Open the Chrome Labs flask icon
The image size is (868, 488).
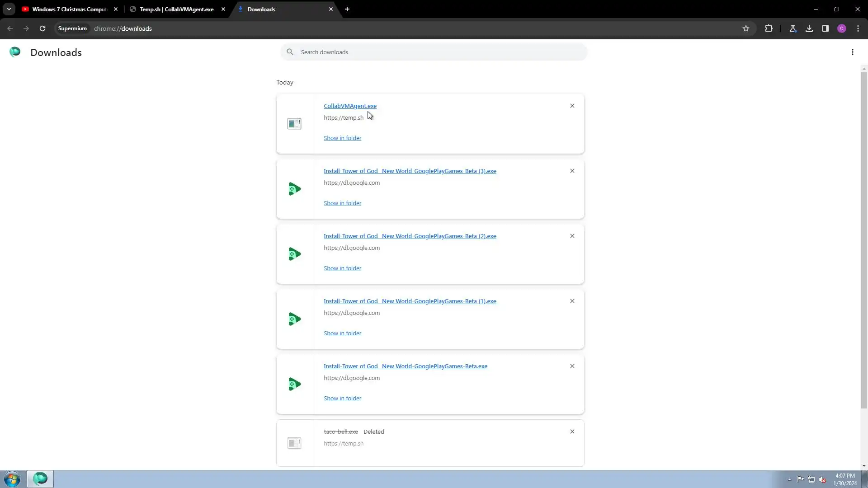pos(793,28)
